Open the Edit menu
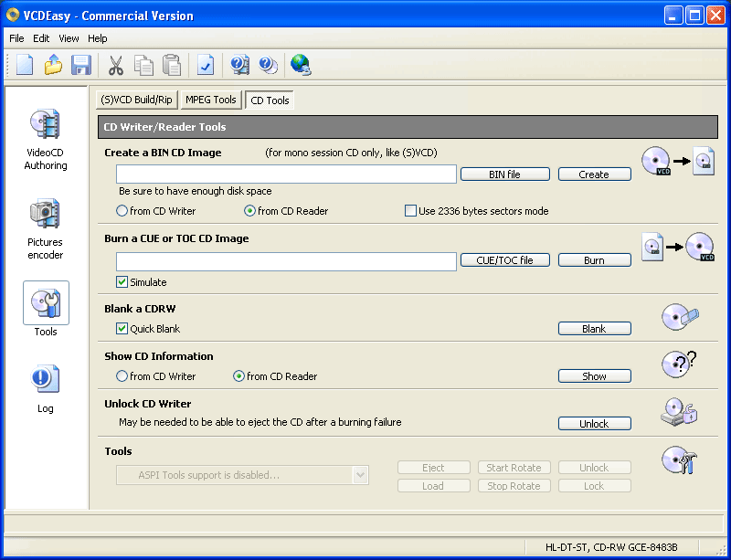 (41, 38)
